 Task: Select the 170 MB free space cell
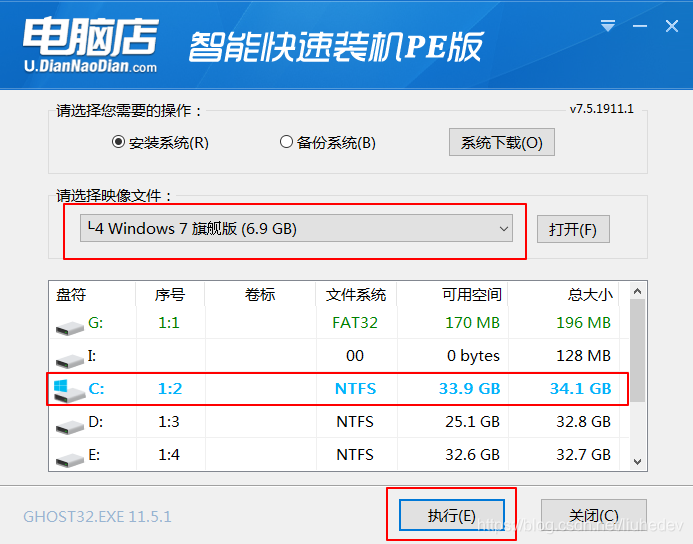472,323
